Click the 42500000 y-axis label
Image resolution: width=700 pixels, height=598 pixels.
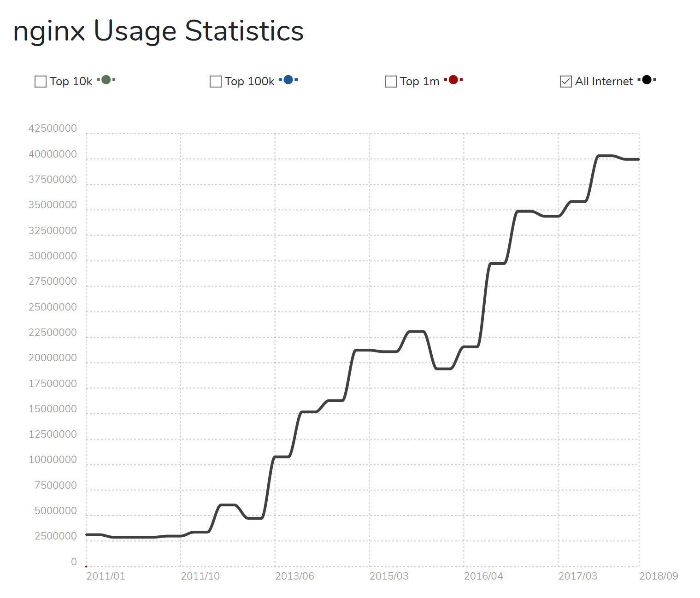click(53, 129)
